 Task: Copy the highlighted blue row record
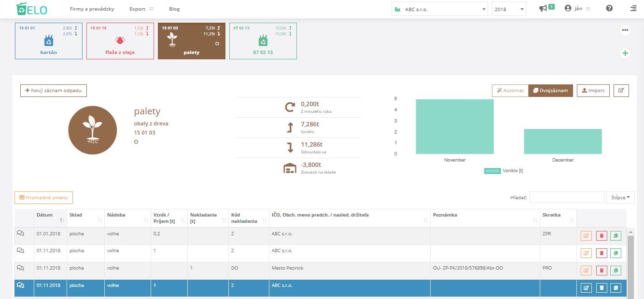coord(616,288)
